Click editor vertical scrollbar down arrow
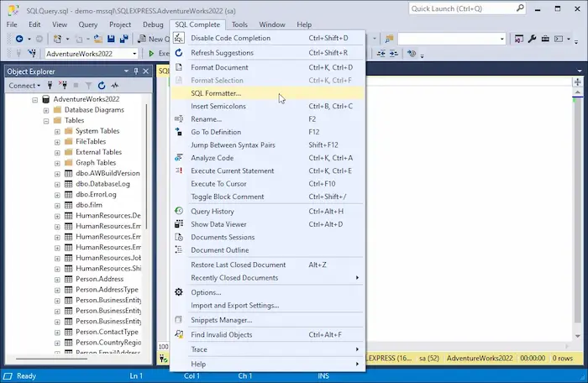The width and height of the screenshot is (588, 383). click(x=578, y=337)
